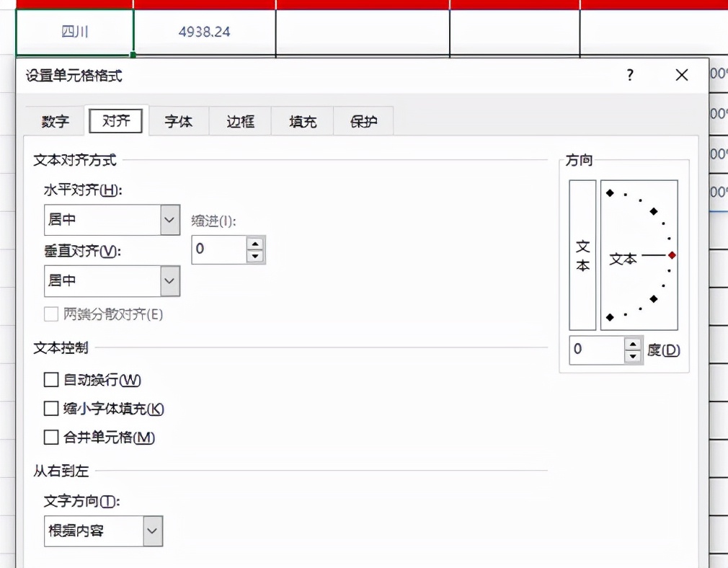The width and height of the screenshot is (728, 568).
Task: Enable the 自动换行 checkbox
Action: 50,380
